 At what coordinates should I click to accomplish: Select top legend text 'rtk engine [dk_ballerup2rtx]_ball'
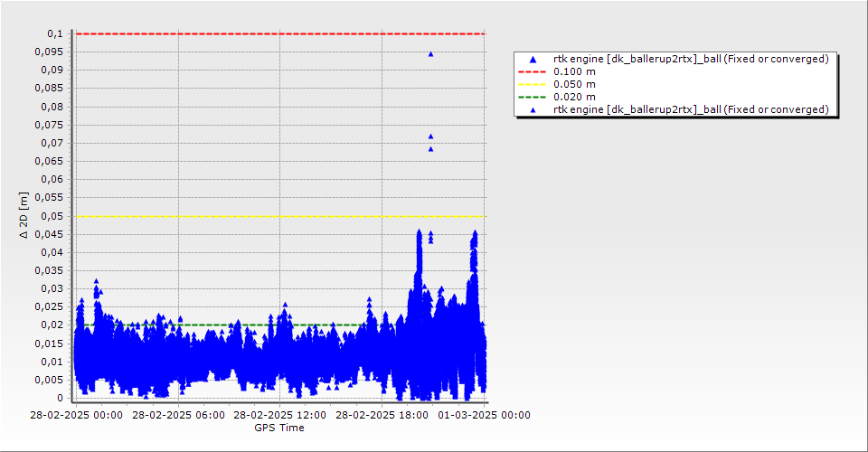637,59
